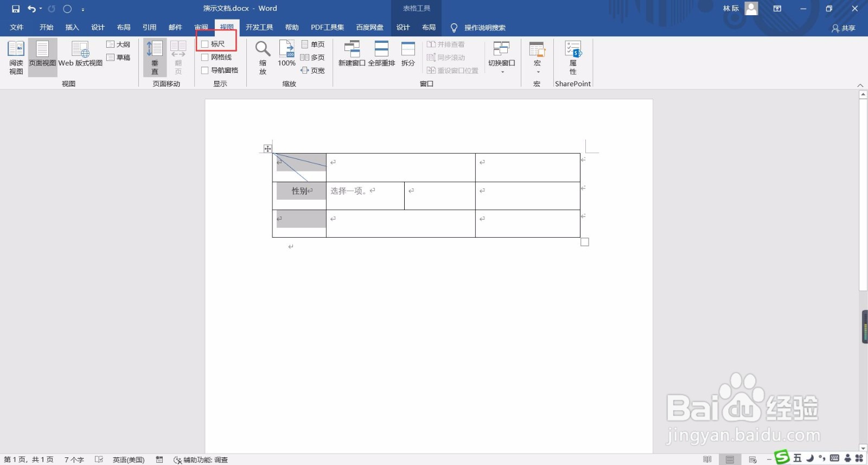The image size is (868, 465).
Task: Enable the Gridlines (网格线) checkbox
Action: coord(205,58)
